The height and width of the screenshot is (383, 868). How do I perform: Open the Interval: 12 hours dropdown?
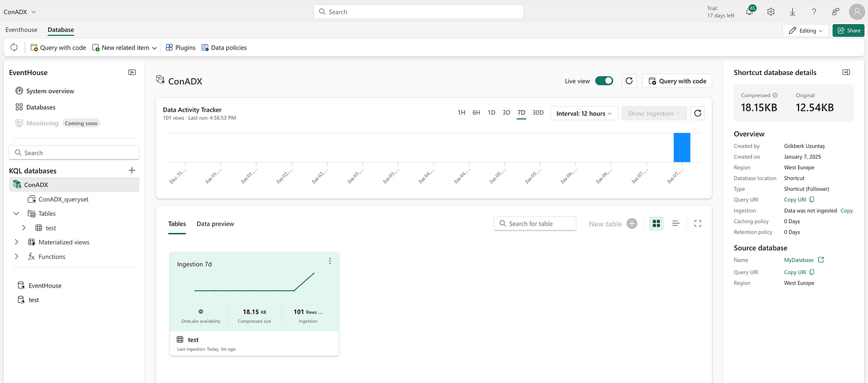click(x=584, y=113)
